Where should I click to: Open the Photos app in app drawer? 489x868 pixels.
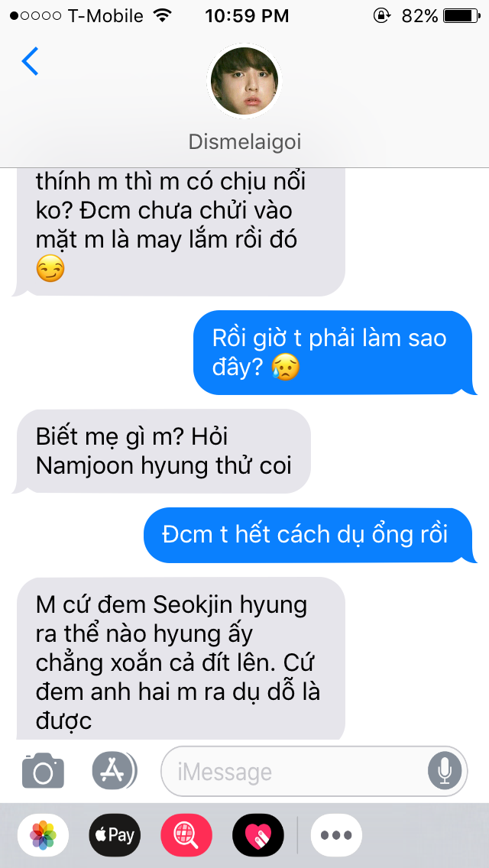click(44, 835)
